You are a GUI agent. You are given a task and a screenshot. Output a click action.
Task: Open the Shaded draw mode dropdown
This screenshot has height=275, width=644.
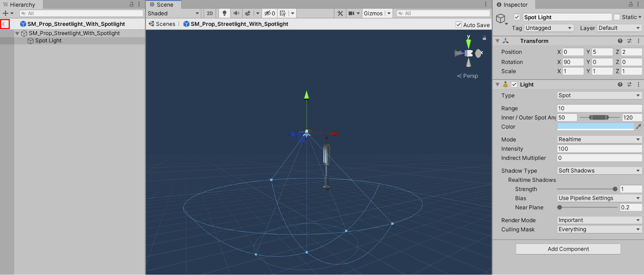(173, 13)
